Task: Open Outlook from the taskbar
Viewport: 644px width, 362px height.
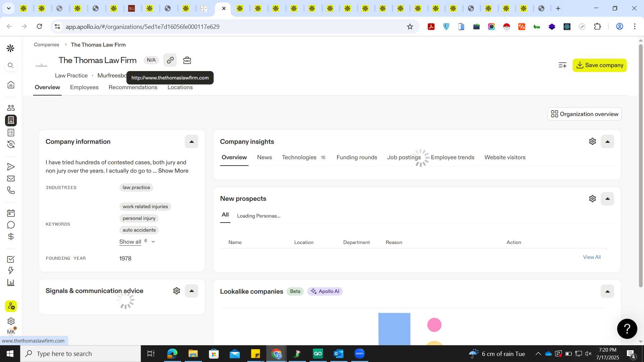Action: pyautogui.click(x=339, y=354)
